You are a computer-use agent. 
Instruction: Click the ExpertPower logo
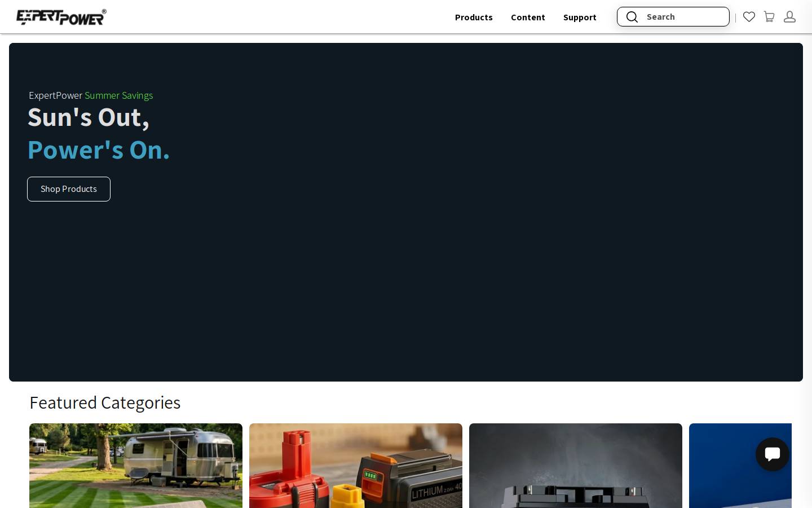[x=61, y=17]
